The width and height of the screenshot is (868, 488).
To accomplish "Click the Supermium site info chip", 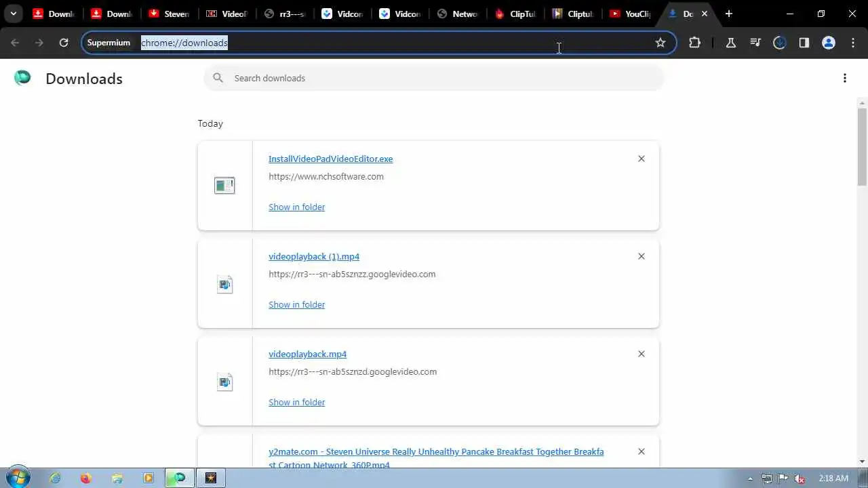I will click(108, 43).
